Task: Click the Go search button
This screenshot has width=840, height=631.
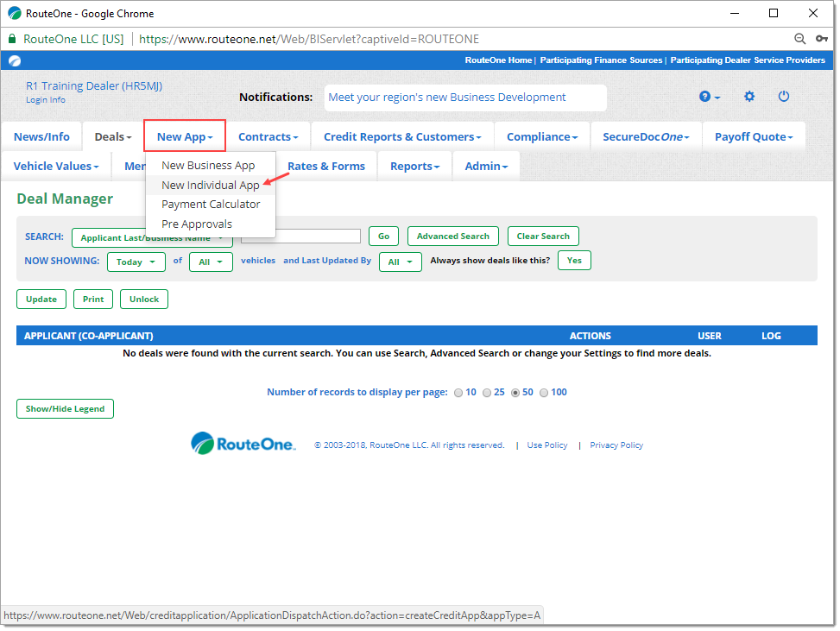Action: click(x=383, y=237)
